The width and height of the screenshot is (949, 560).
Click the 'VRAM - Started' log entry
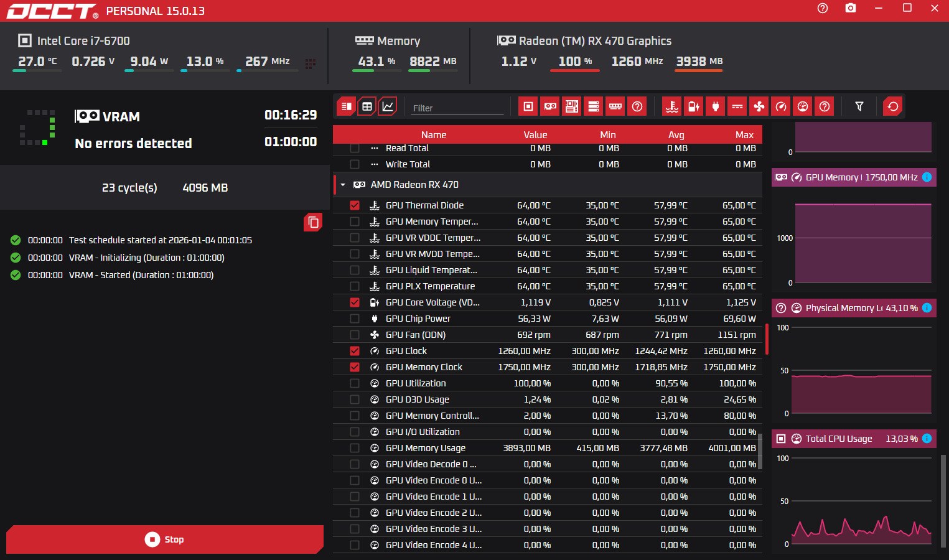(141, 275)
